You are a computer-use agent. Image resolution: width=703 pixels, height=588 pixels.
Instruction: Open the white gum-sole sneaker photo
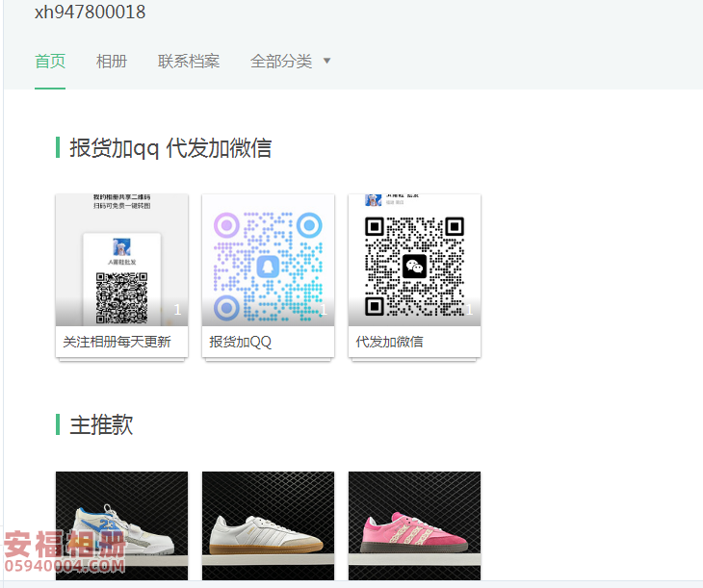268,525
